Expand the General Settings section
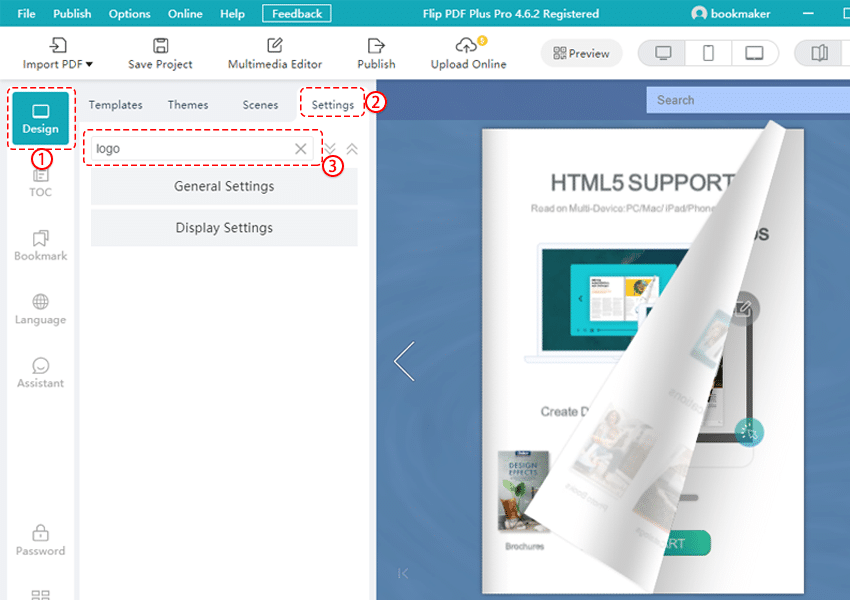850x600 pixels. [x=224, y=186]
